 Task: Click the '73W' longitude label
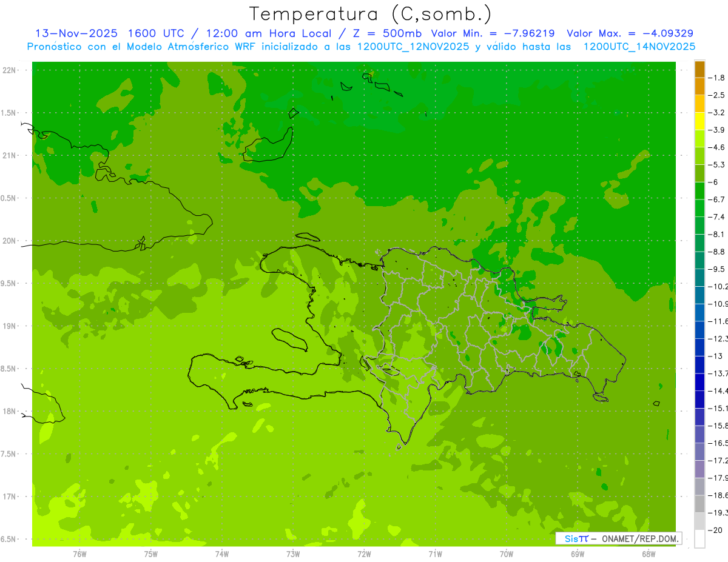(x=293, y=554)
